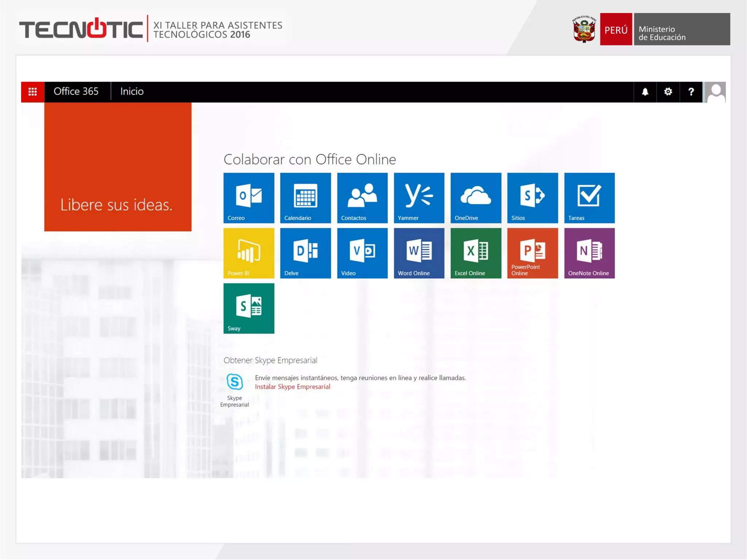Open the Sitios SharePoint tile
The width and height of the screenshot is (747, 560).
click(x=532, y=198)
